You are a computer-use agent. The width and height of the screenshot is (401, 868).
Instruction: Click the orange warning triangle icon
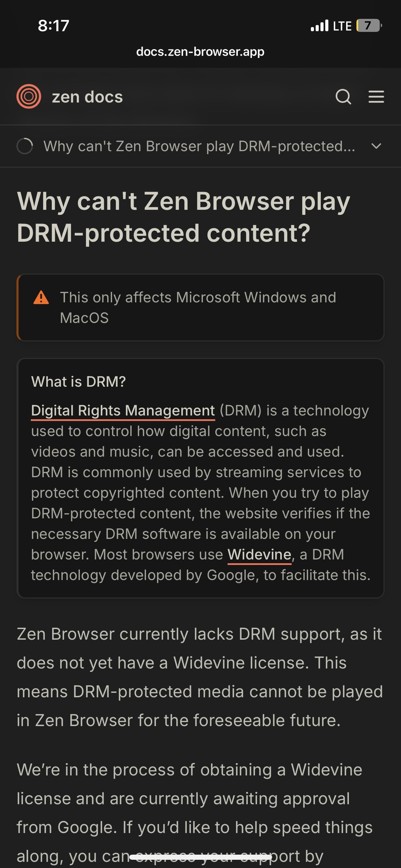[x=41, y=297]
